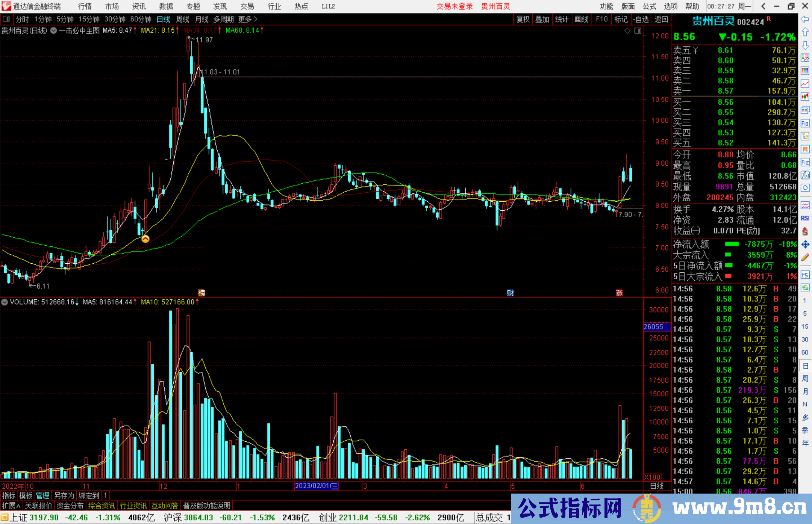Click the 榜 marker on the timeline
812x524 pixels.
(x=201, y=293)
